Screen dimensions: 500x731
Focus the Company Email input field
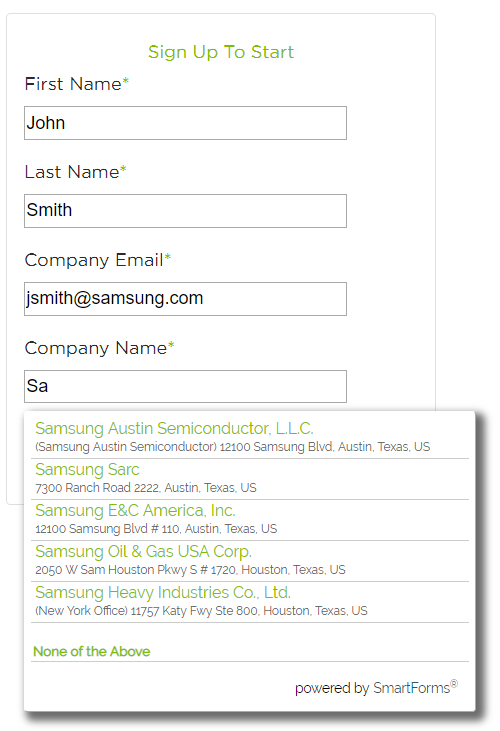[x=185, y=299]
